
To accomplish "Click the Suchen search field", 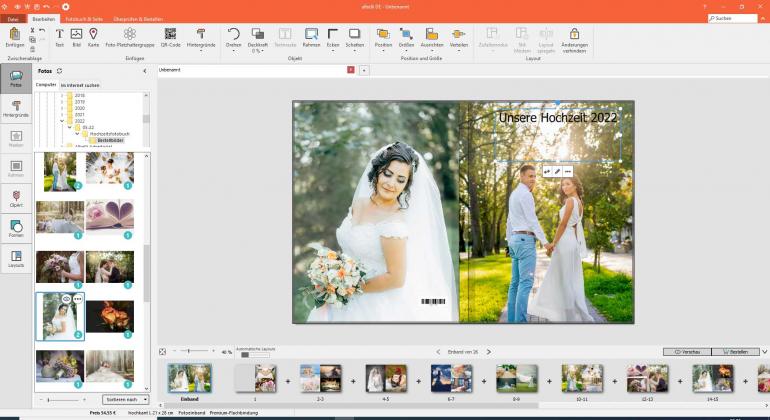I will pos(733,18).
